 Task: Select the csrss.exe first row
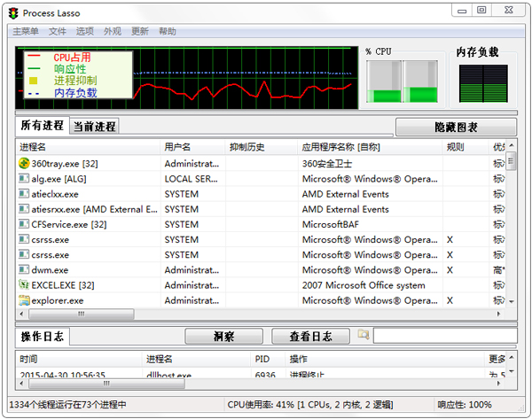[x=261, y=239]
